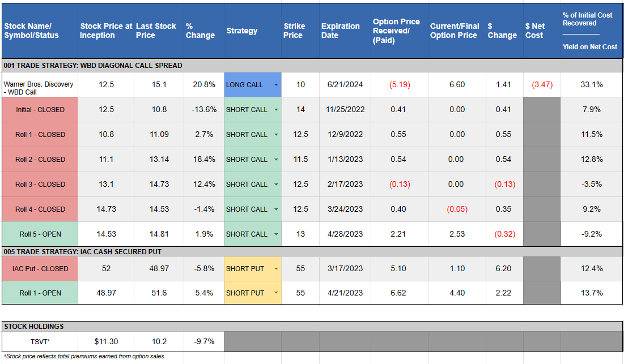Select the '3/17/2023' expiration date cell
Viewport: 624px width, 364px height.
pos(345,269)
